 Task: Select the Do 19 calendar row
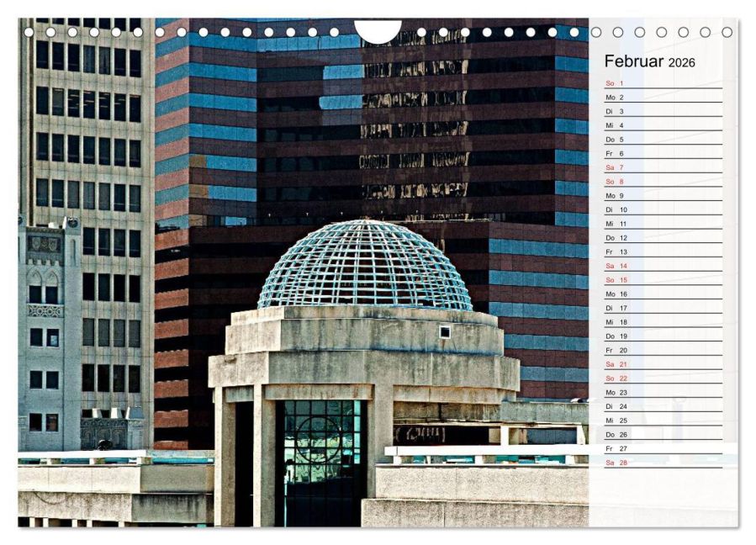pos(663,336)
